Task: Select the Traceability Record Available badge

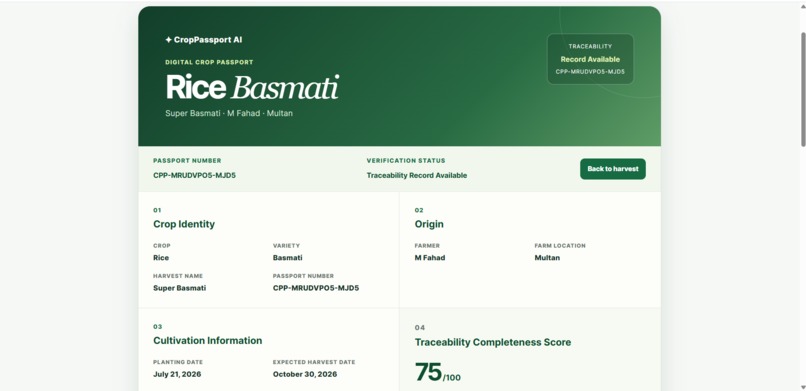Action: [590, 59]
